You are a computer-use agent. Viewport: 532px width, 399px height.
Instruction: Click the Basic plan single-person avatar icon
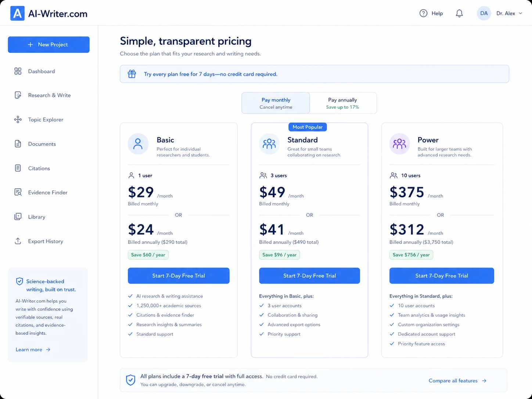[138, 144]
